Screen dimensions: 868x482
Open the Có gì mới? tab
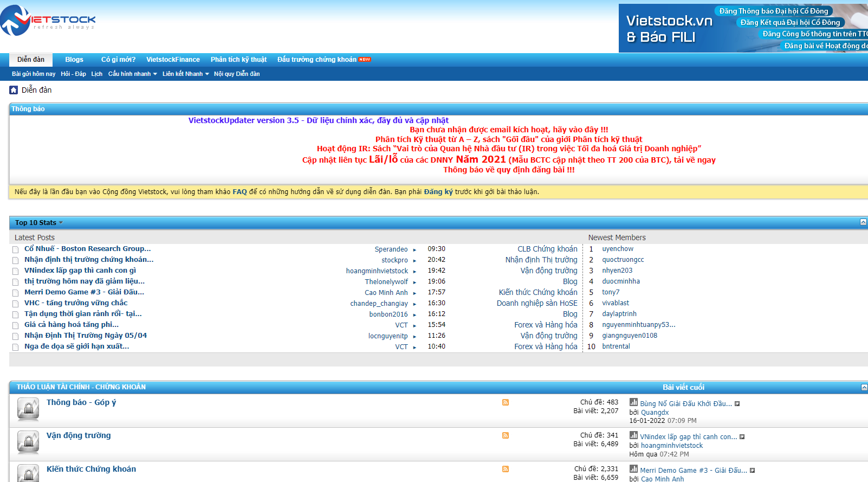[118, 60]
